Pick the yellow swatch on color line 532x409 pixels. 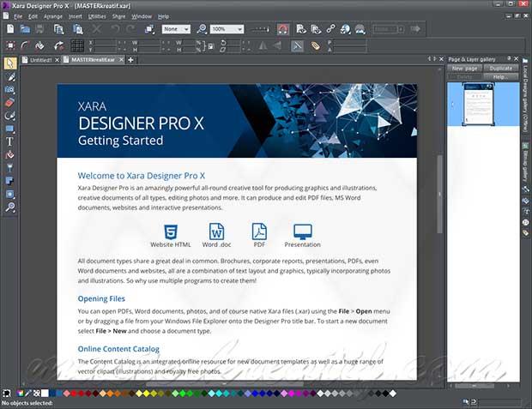(x=147, y=394)
